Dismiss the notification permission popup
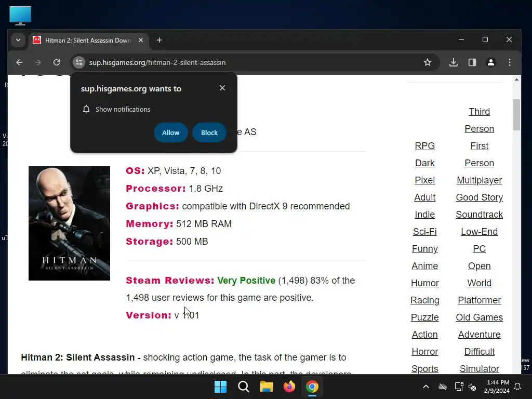532x399 pixels. (222, 88)
